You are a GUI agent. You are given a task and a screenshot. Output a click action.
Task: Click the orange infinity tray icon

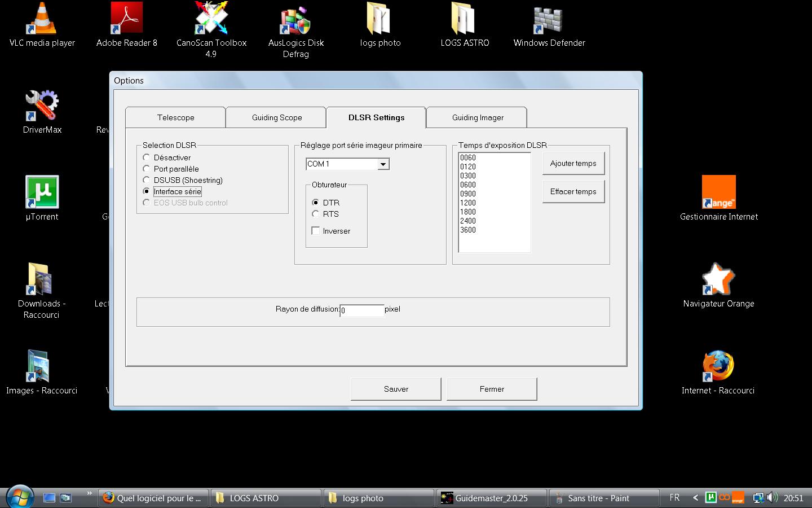point(725,497)
